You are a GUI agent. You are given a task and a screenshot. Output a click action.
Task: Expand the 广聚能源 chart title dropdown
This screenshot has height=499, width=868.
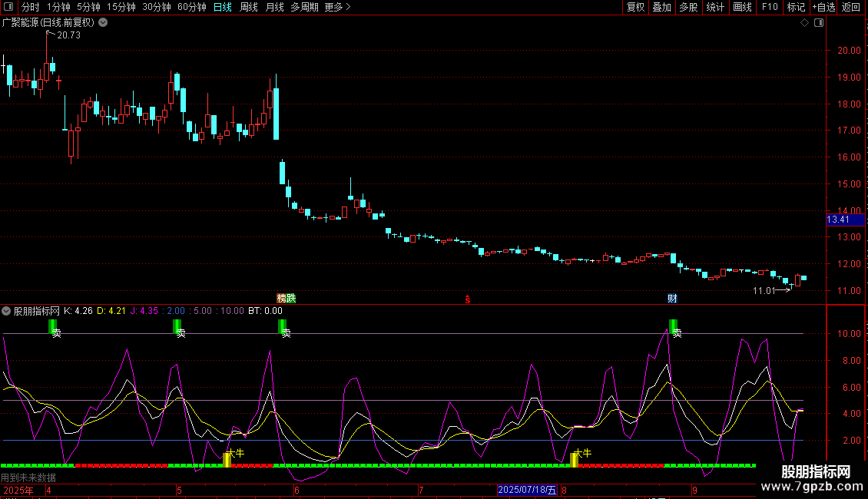click(103, 22)
